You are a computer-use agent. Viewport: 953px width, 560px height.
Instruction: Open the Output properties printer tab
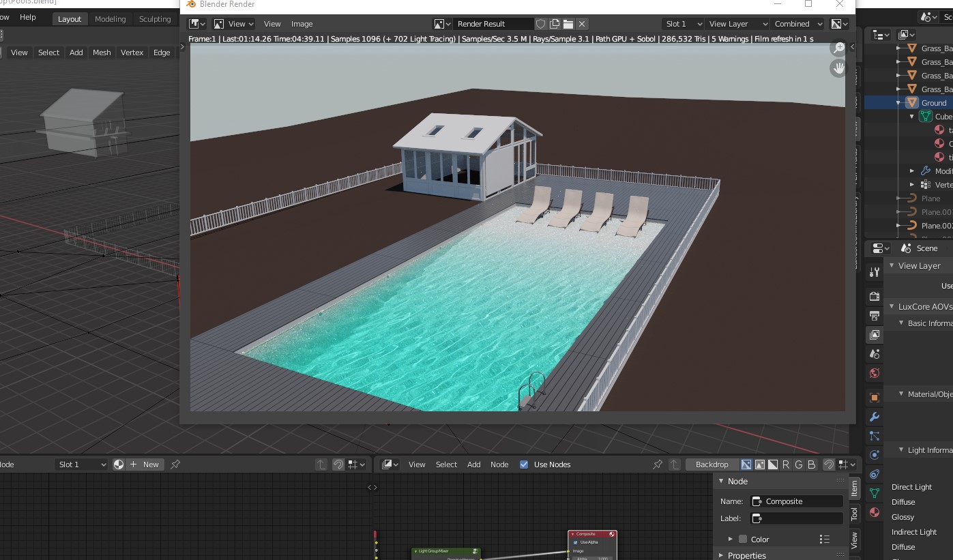875,316
